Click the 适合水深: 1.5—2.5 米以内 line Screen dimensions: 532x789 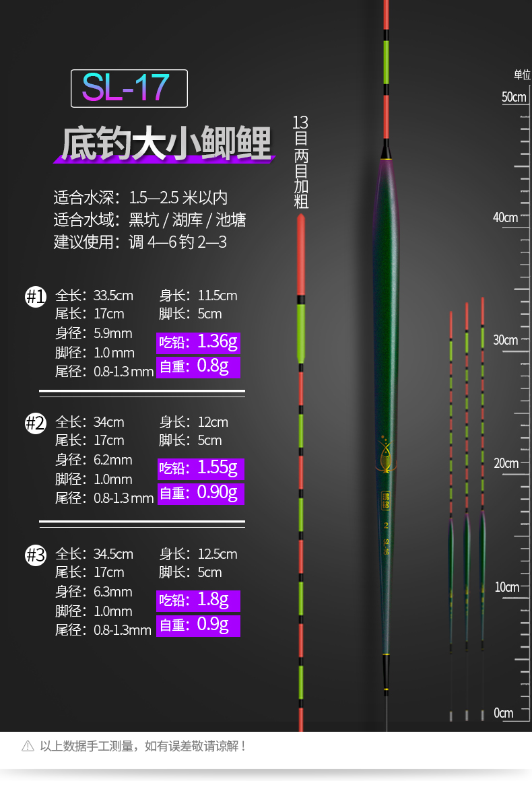(x=141, y=198)
